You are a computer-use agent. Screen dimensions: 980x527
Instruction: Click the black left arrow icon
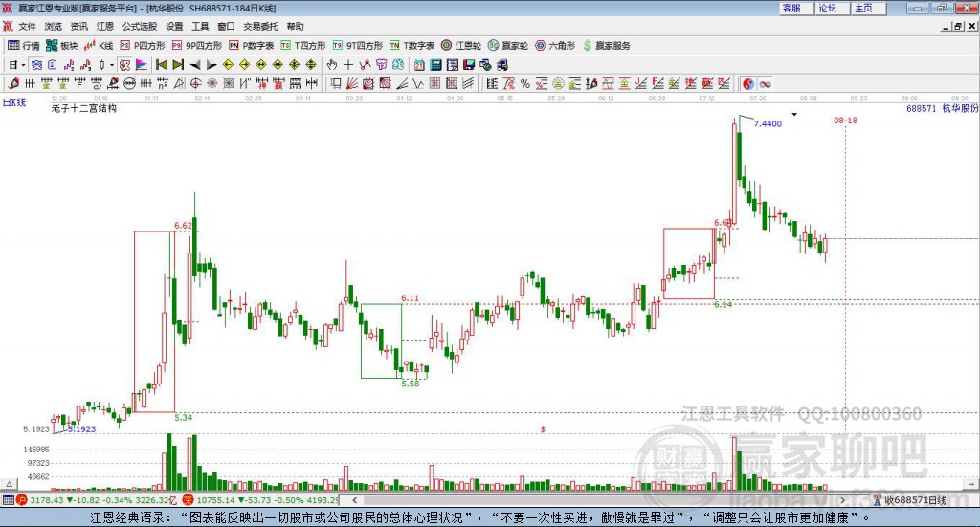(x=195, y=65)
